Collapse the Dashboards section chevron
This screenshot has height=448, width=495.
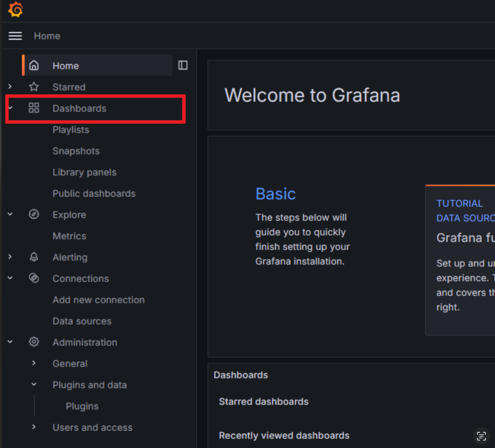click(10, 108)
